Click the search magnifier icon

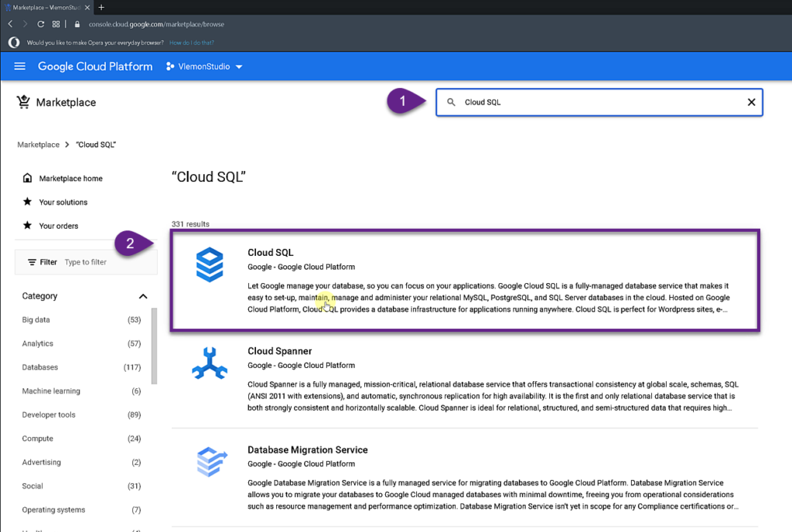(451, 101)
